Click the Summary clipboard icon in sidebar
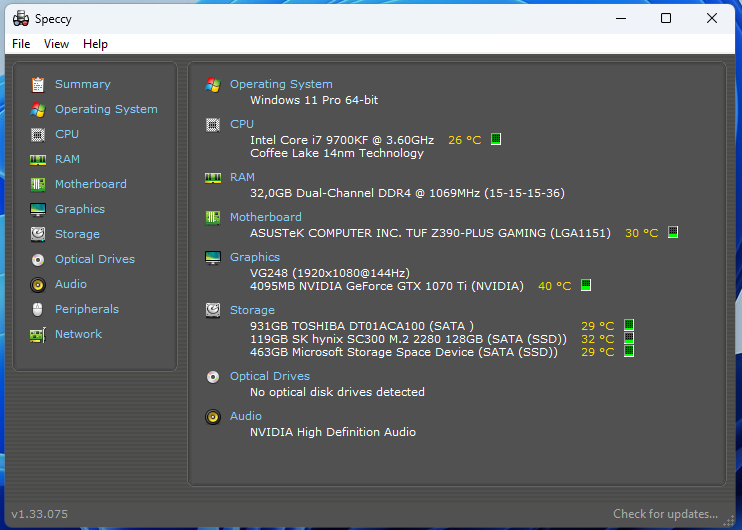The image size is (742, 530). (x=38, y=85)
